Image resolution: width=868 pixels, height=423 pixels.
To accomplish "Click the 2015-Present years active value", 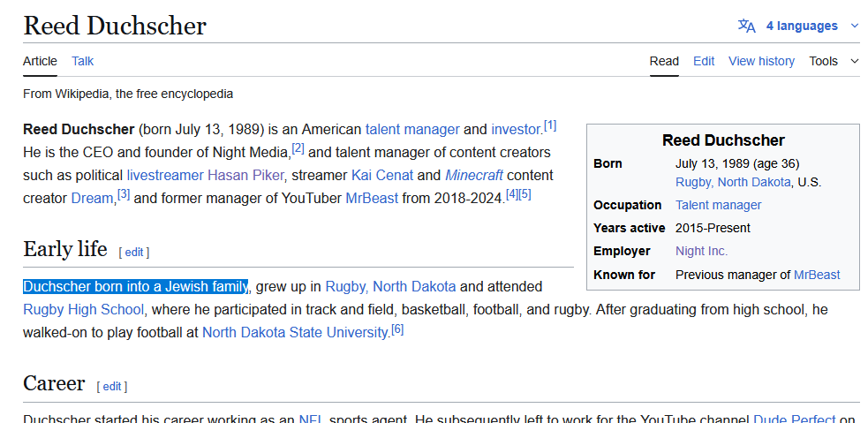I will pos(713,228).
